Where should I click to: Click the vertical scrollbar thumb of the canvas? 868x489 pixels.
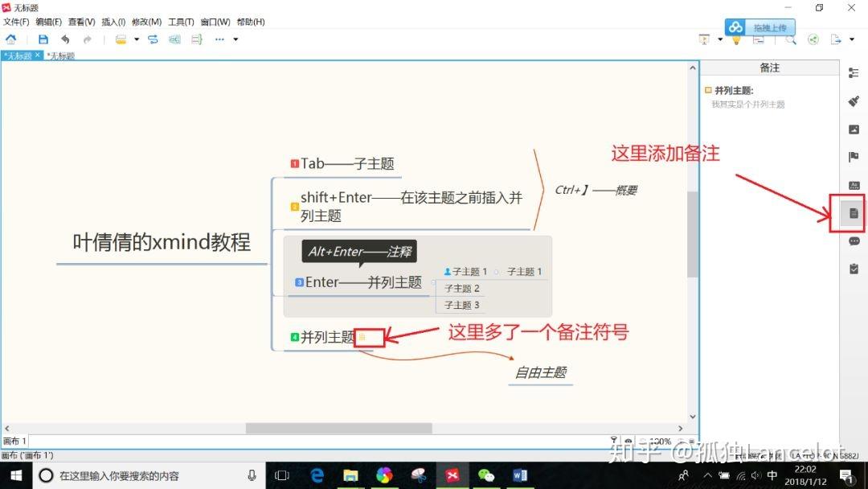click(x=692, y=234)
